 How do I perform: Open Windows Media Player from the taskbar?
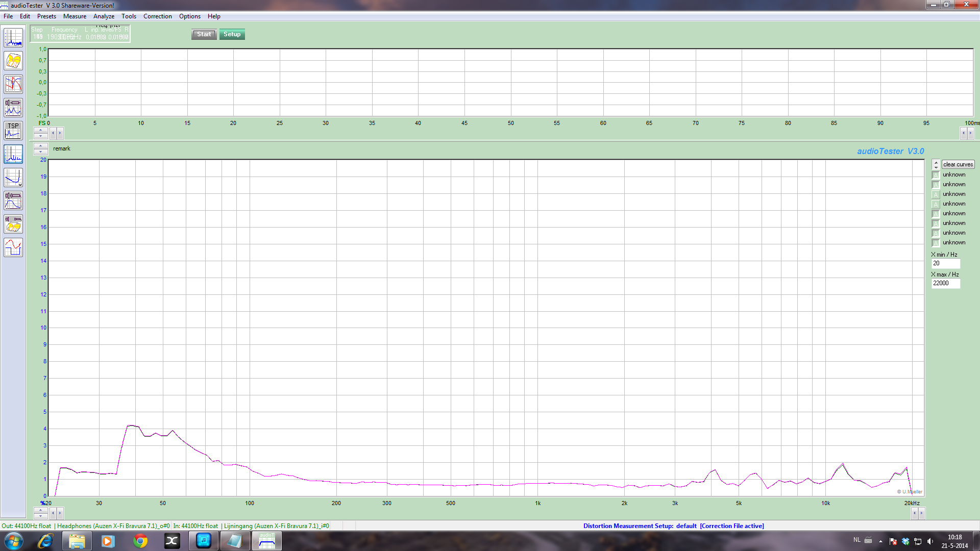(108, 541)
